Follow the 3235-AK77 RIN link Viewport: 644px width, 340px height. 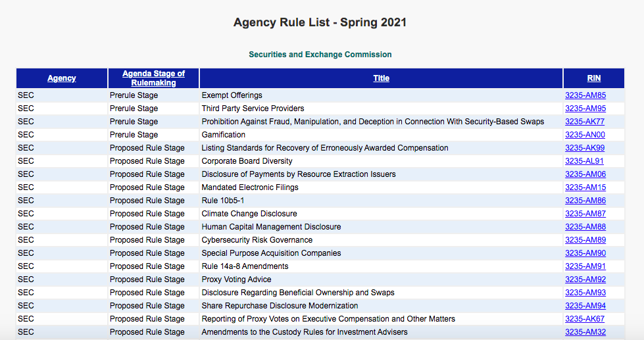tap(584, 122)
